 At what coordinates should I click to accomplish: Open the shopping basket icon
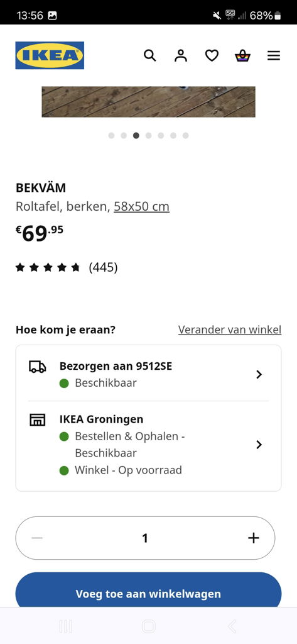coord(242,55)
